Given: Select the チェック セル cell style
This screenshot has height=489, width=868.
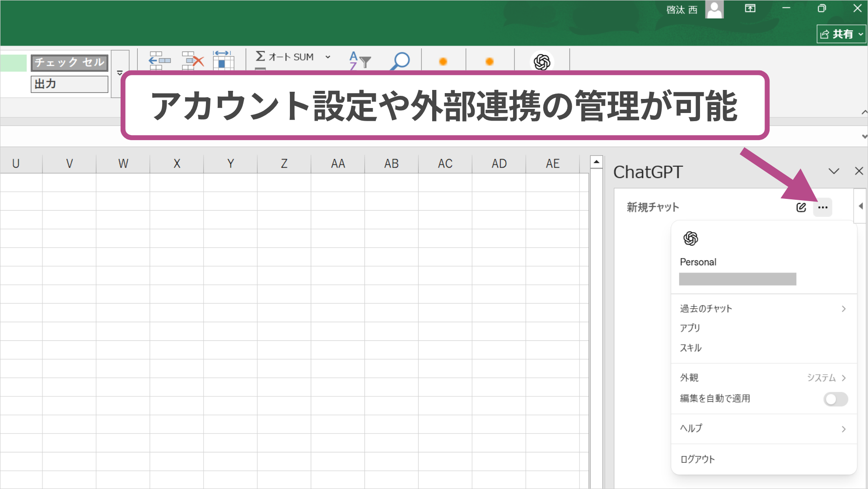Looking at the screenshot, I should click(70, 62).
